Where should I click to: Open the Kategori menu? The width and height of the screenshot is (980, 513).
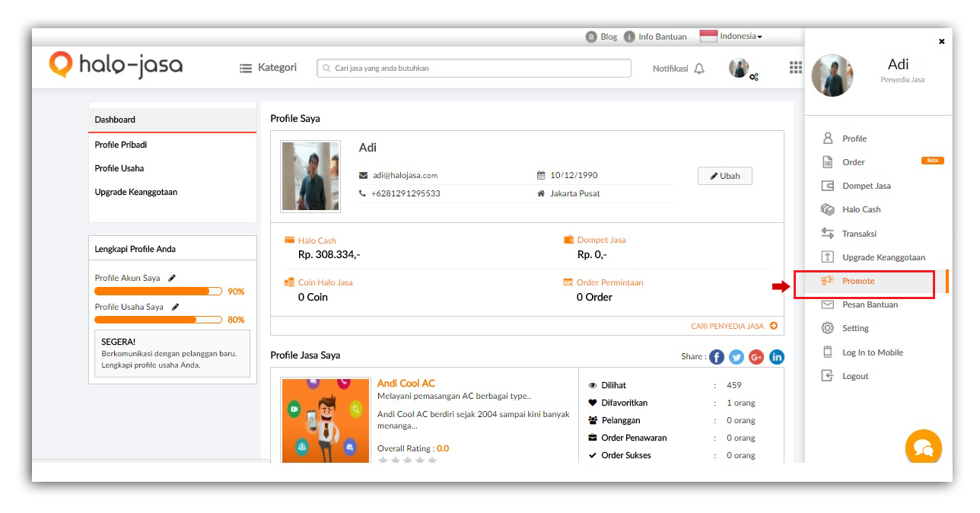[x=268, y=68]
